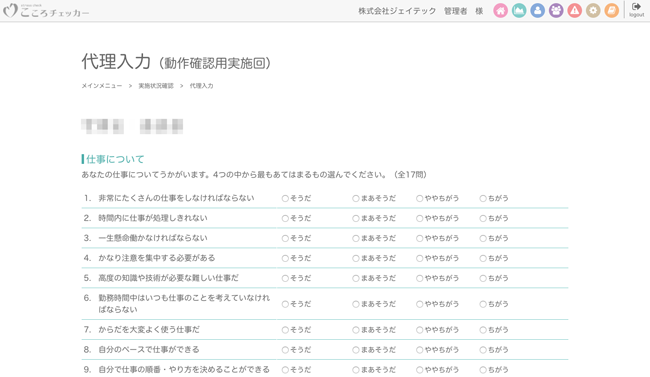Click the 管理者 user label
The image size is (650, 377).
455,11
